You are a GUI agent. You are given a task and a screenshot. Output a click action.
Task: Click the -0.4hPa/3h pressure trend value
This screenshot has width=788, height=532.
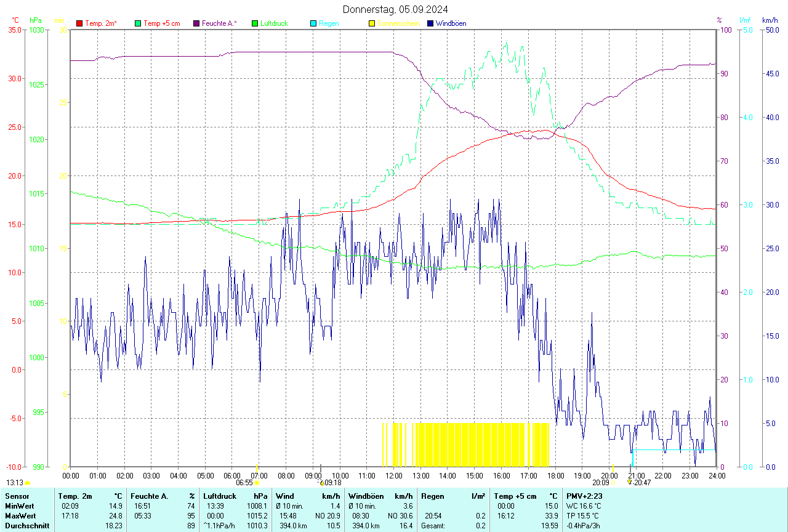click(583, 525)
